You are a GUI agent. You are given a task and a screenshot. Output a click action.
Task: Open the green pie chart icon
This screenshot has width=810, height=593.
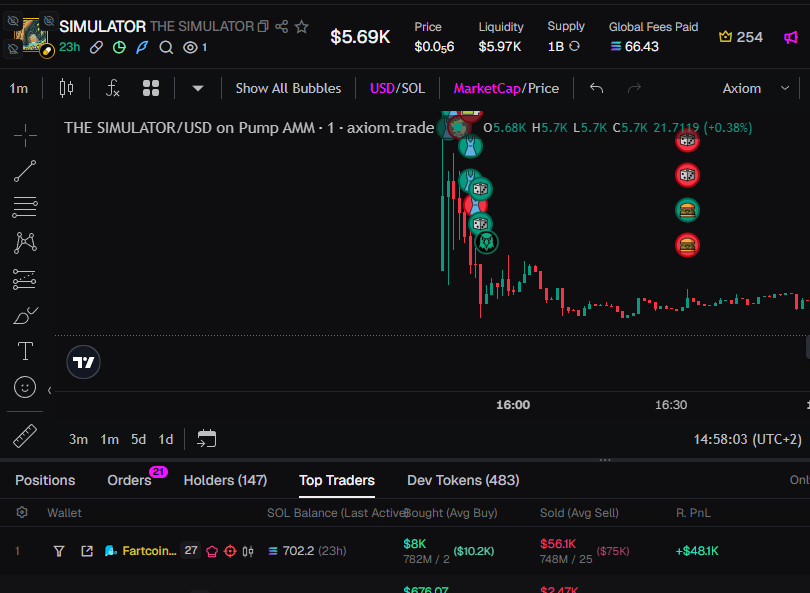tap(119, 48)
